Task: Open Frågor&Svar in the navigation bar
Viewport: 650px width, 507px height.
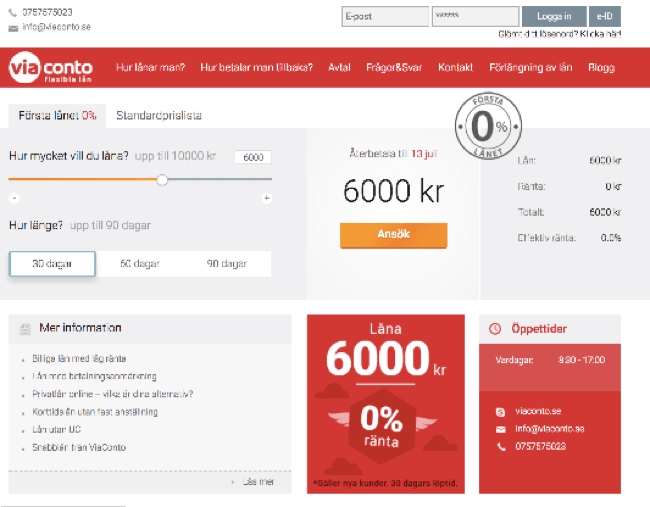Action: point(394,68)
